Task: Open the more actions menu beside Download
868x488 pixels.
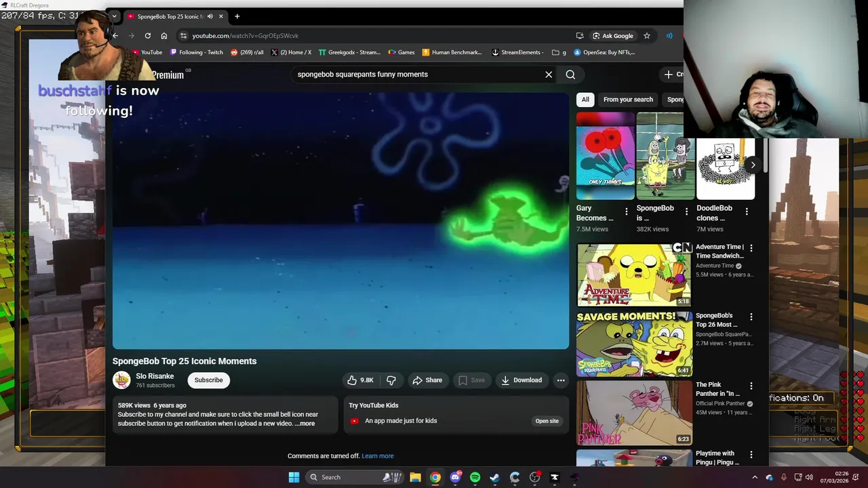Action: (x=561, y=380)
